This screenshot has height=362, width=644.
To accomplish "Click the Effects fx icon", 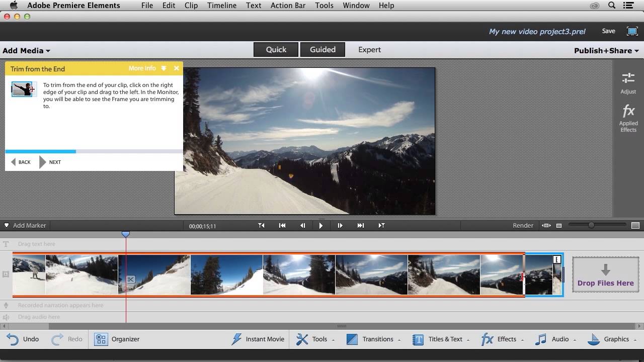I will 487,339.
